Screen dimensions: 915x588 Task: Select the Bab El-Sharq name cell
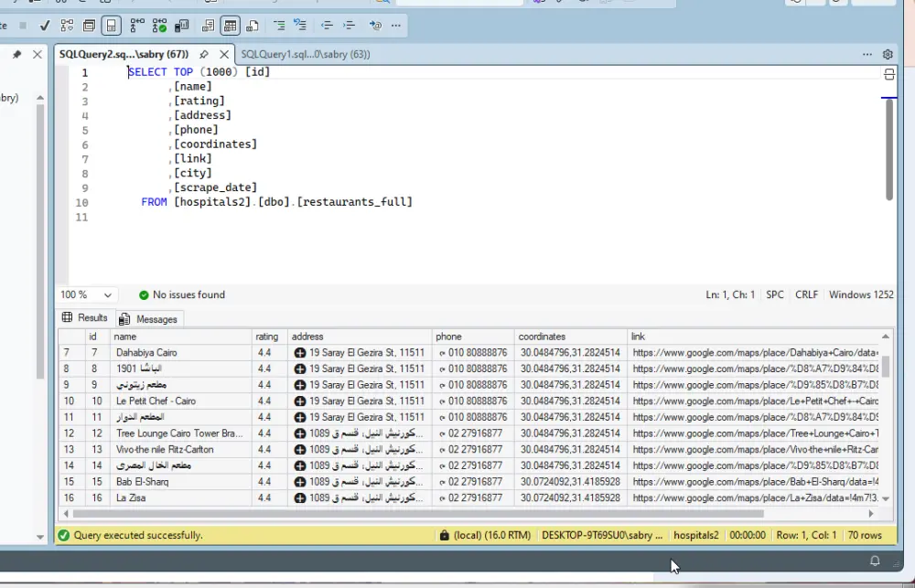[180, 482]
